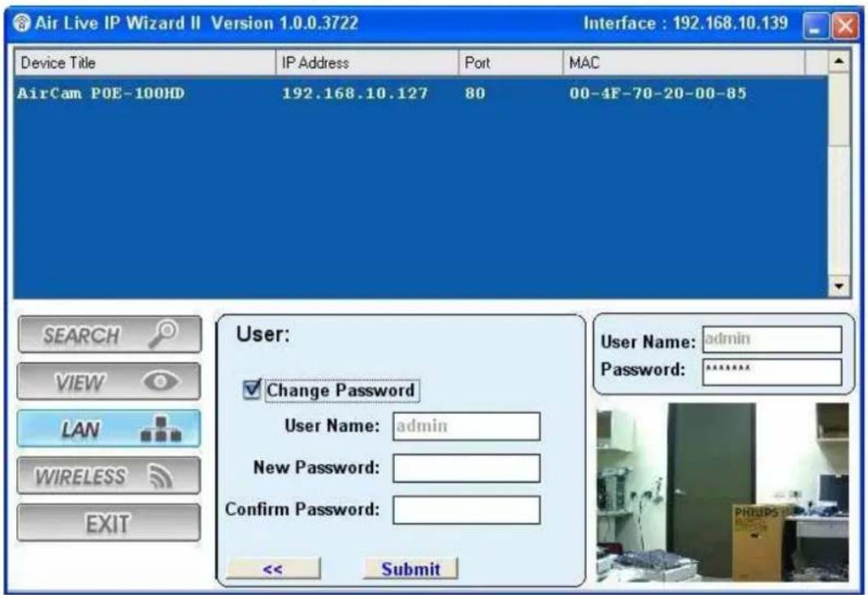Go back using the << button
Image resolution: width=868 pixels, height=595 pixels.
click(x=273, y=568)
